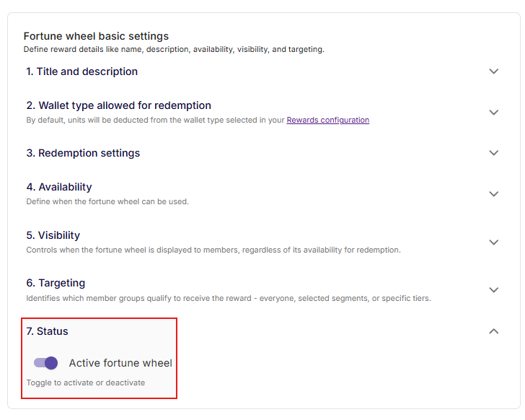This screenshot has height=420, width=525.
Task: Open Availability section via its chevron
Action: click(493, 194)
